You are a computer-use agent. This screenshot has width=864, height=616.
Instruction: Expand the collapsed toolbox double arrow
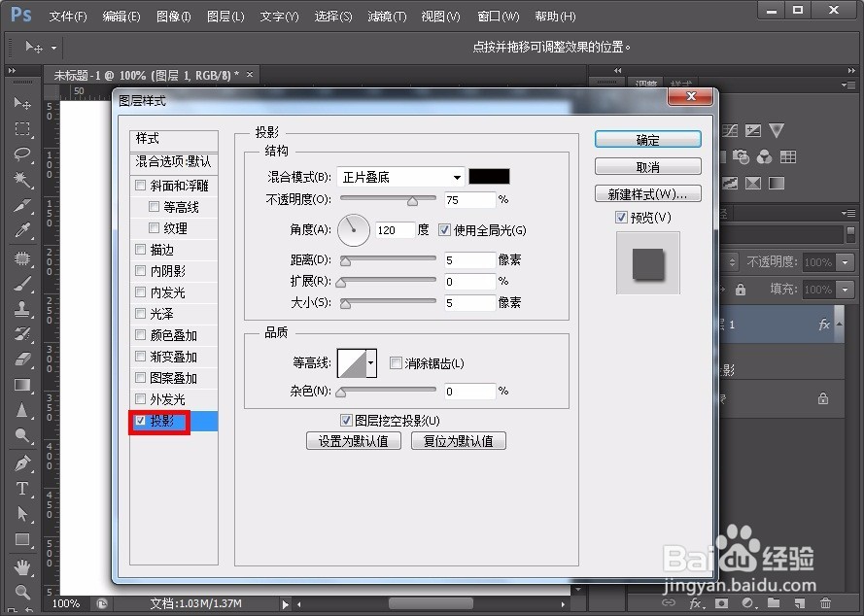[11, 71]
